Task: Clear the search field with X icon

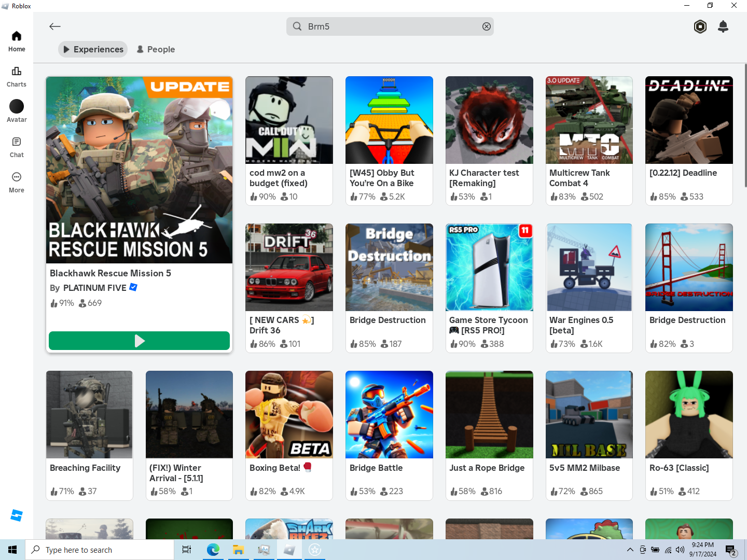Action: tap(487, 26)
